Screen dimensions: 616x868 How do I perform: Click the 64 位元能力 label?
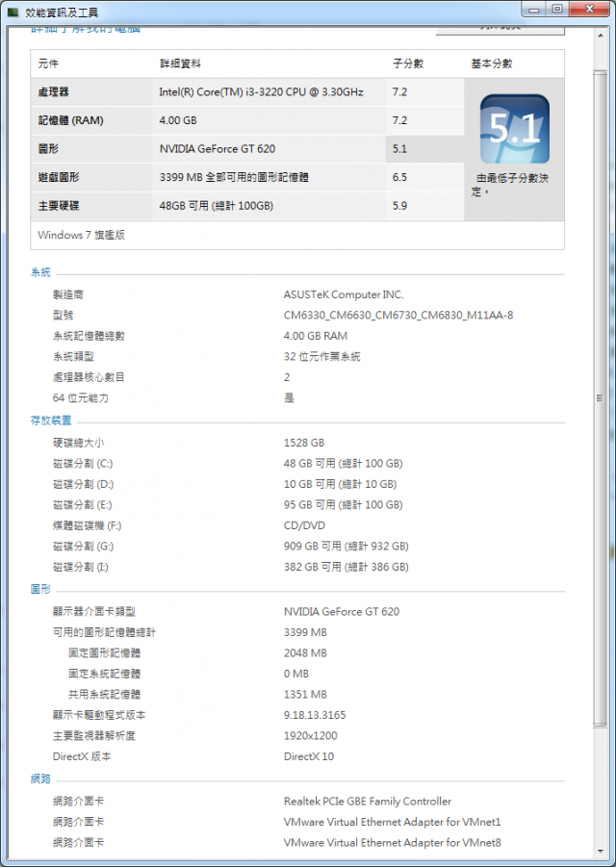click(x=81, y=398)
